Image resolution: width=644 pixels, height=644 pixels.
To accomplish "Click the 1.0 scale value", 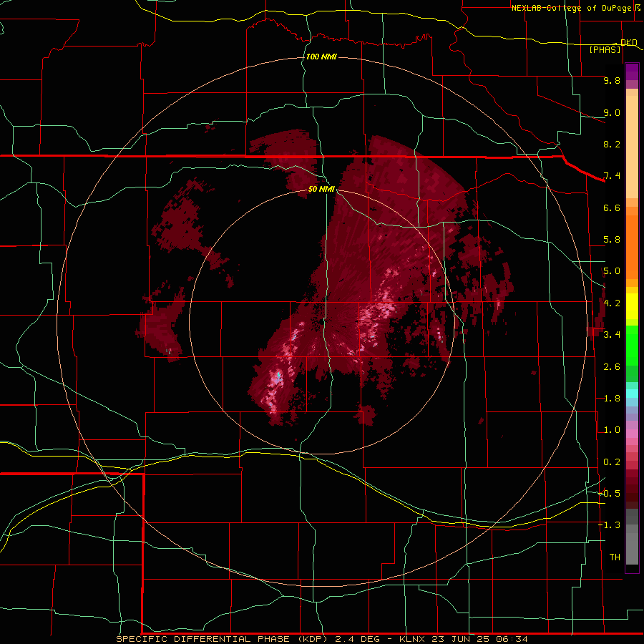I will point(612,430).
